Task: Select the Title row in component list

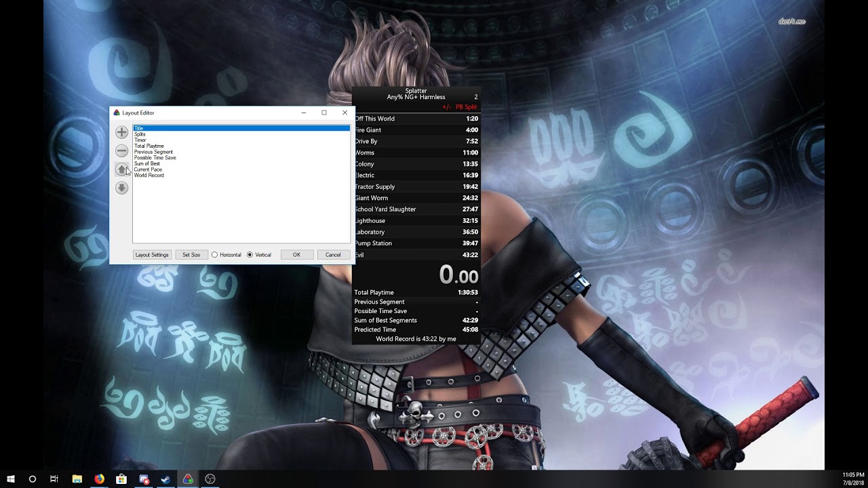Action: (241, 128)
